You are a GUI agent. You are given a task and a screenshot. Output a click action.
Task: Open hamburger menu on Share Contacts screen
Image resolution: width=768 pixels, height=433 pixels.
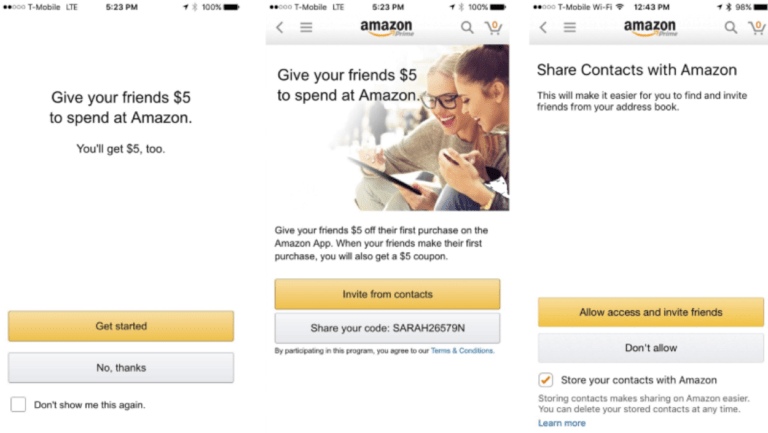click(569, 28)
